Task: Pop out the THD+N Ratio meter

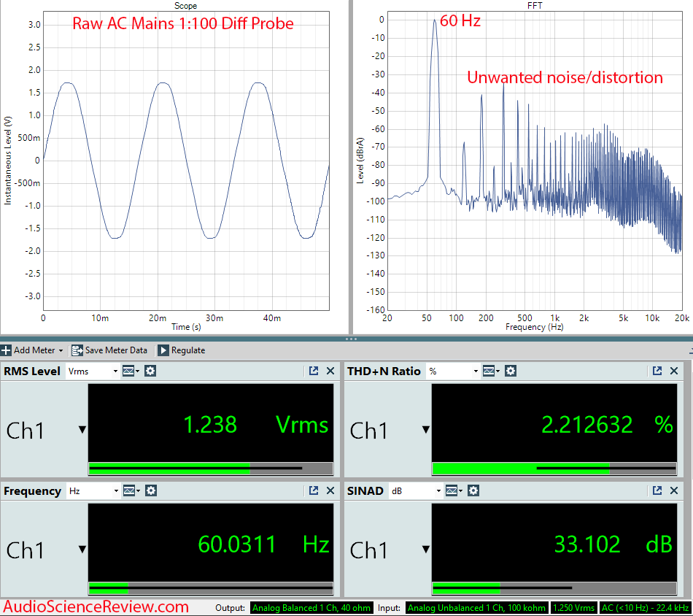Action: tap(657, 371)
